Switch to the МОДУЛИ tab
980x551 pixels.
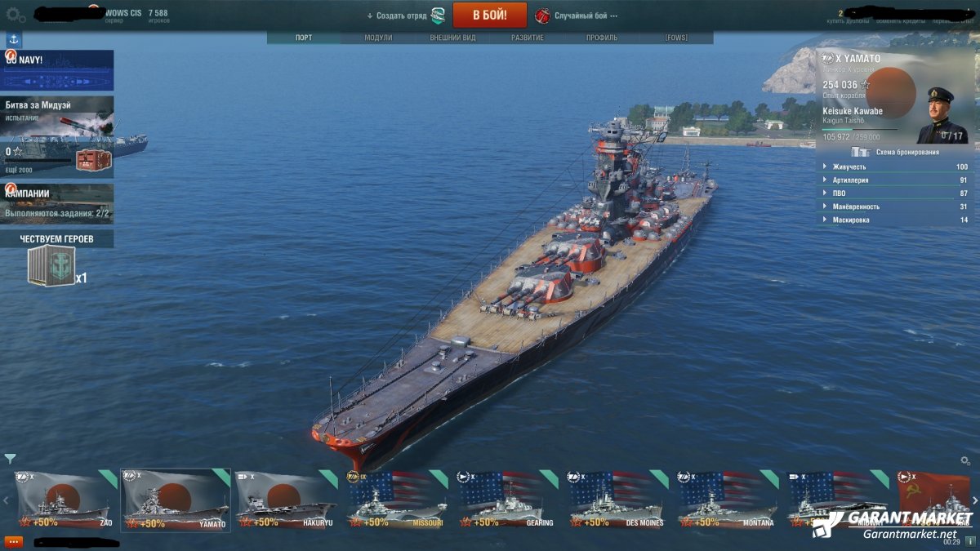(x=378, y=38)
